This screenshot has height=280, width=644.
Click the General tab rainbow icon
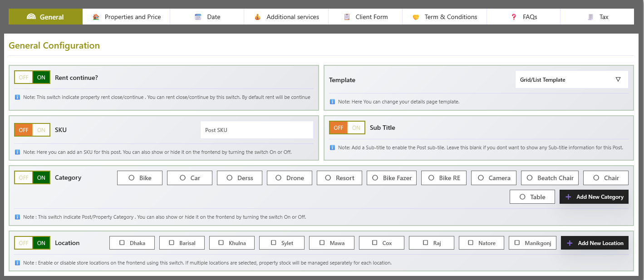31,17
